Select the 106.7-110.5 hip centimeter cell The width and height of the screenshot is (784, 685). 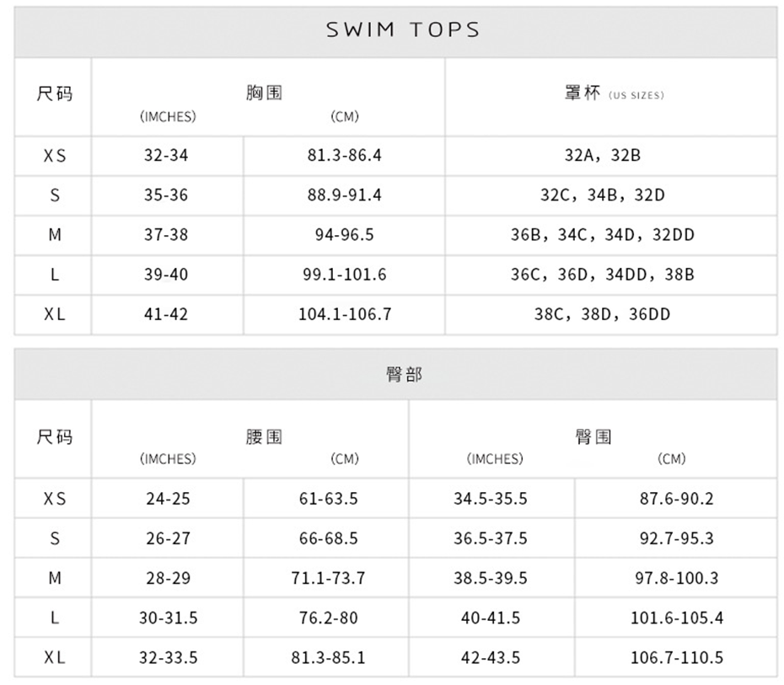pos(676,657)
